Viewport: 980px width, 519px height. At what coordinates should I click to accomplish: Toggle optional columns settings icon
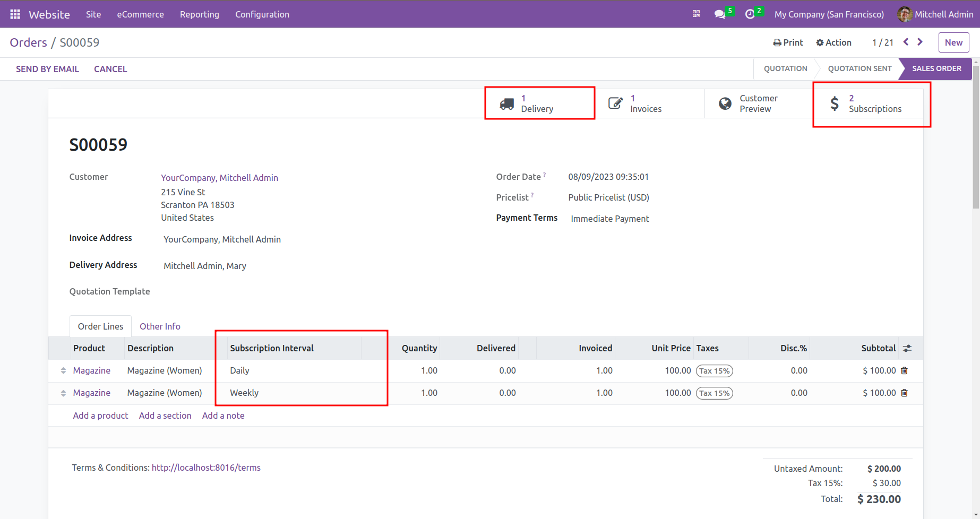click(907, 349)
